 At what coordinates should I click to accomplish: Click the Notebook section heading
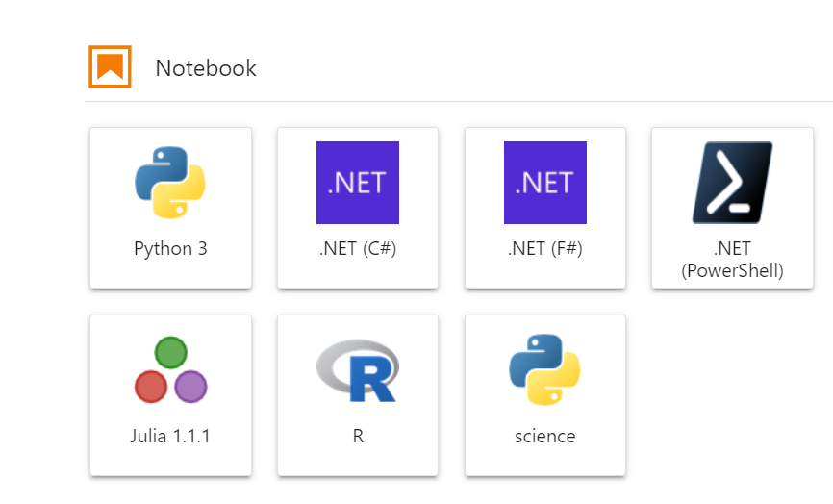[x=206, y=68]
